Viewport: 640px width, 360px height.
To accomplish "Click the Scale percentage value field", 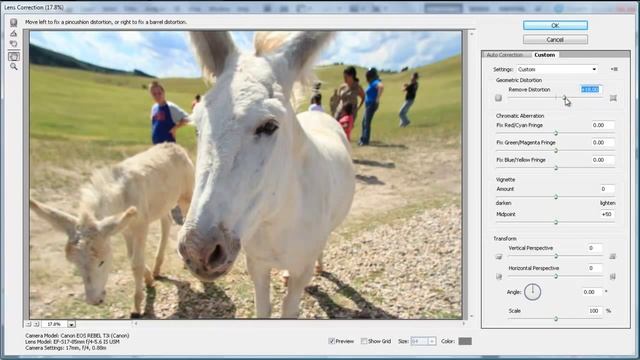I will (x=595, y=311).
